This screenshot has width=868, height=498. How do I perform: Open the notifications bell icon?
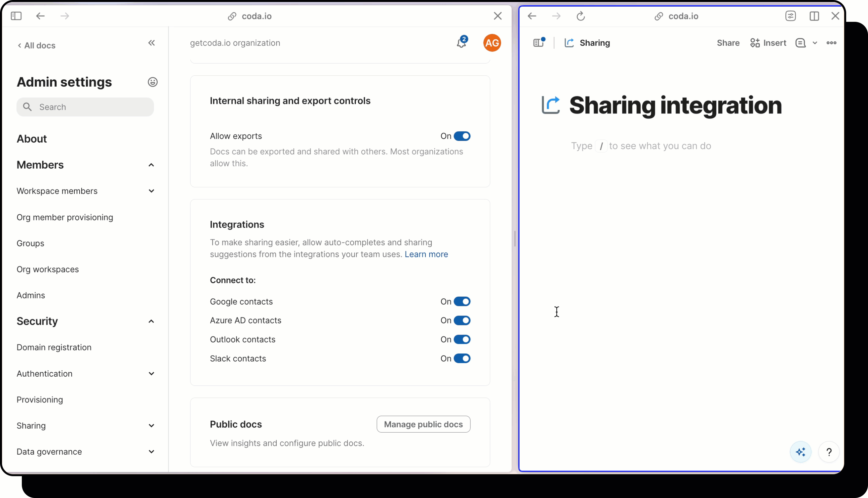pyautogui.click(x=461, y=43)
